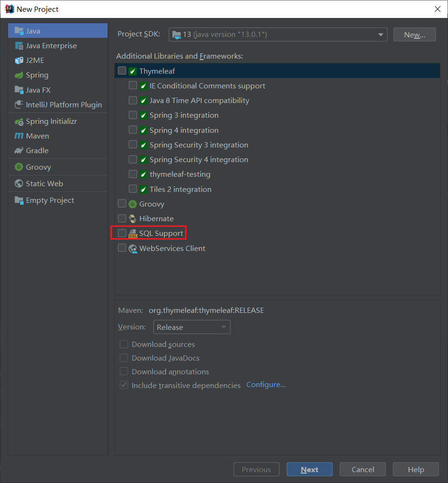Close the New Project window
Viewport: 448px width, 483px height.
(438, 9)
